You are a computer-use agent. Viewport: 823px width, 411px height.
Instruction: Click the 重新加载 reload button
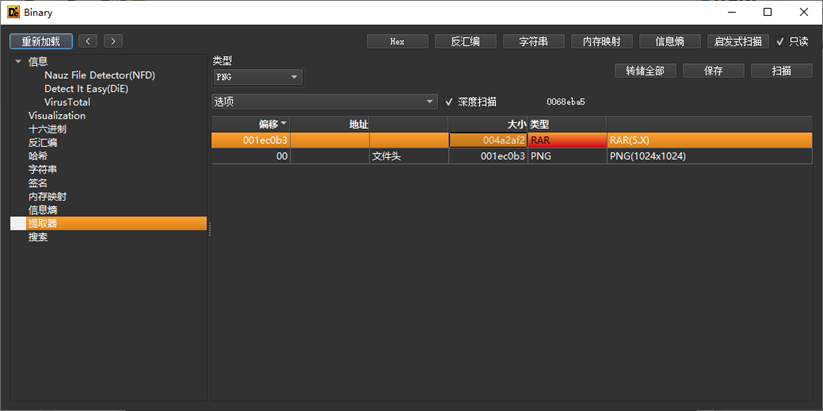41,41
